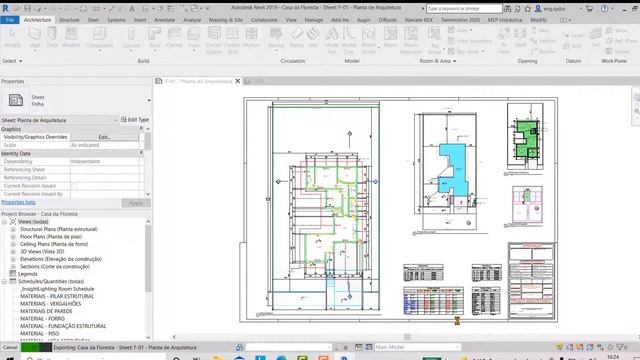The height and width of the screenshot is (360, 640).
Task: Switch to the Annotate ribbon tab
Action: 164,20
